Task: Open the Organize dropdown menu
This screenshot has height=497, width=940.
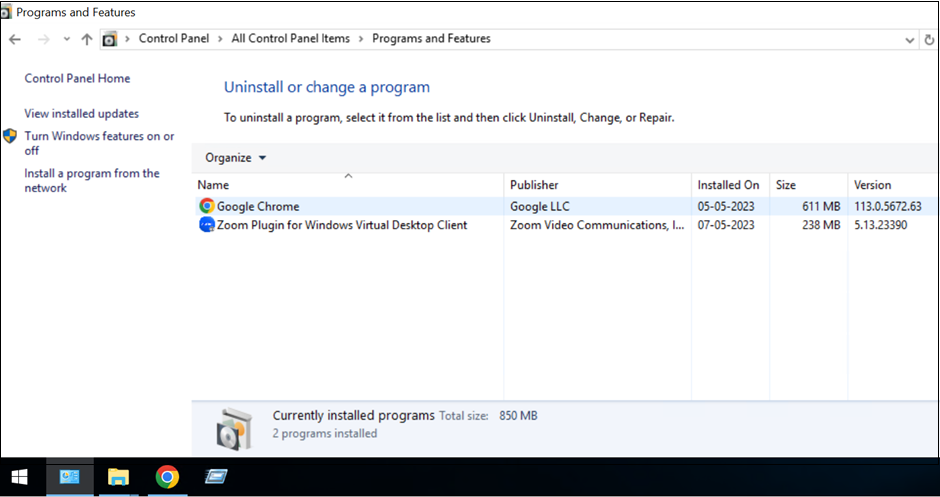Action: (236, 158)
